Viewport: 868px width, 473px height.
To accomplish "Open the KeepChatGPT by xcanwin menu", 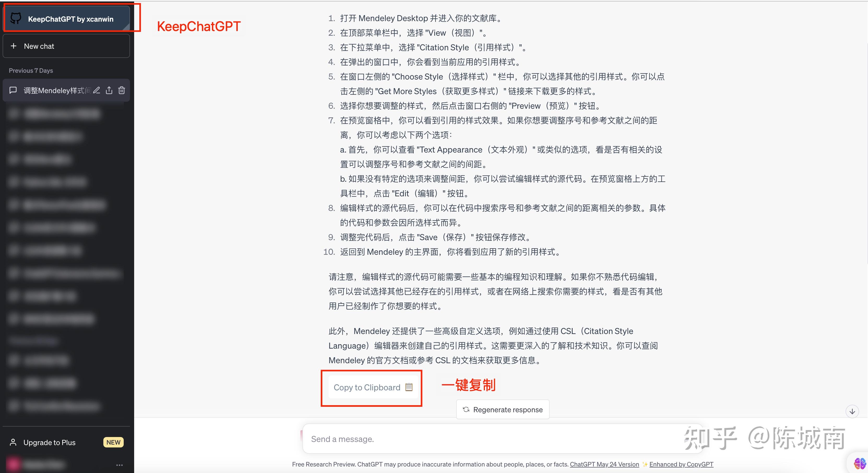I will tap(66, 19).
